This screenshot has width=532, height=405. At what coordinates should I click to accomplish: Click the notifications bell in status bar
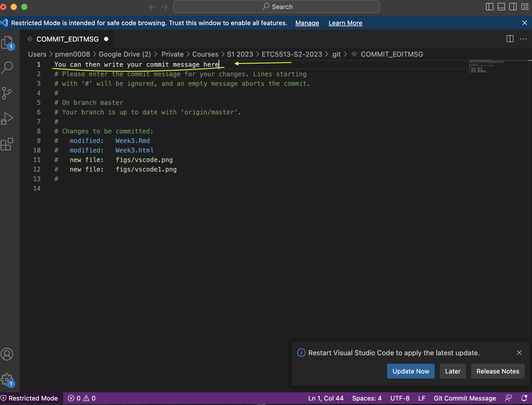524,398
